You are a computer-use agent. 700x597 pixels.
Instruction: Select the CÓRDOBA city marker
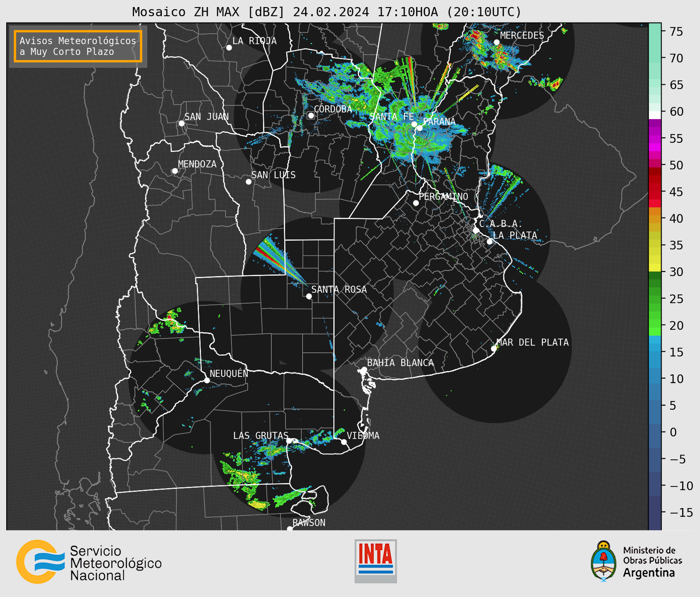tap(311, 115)
